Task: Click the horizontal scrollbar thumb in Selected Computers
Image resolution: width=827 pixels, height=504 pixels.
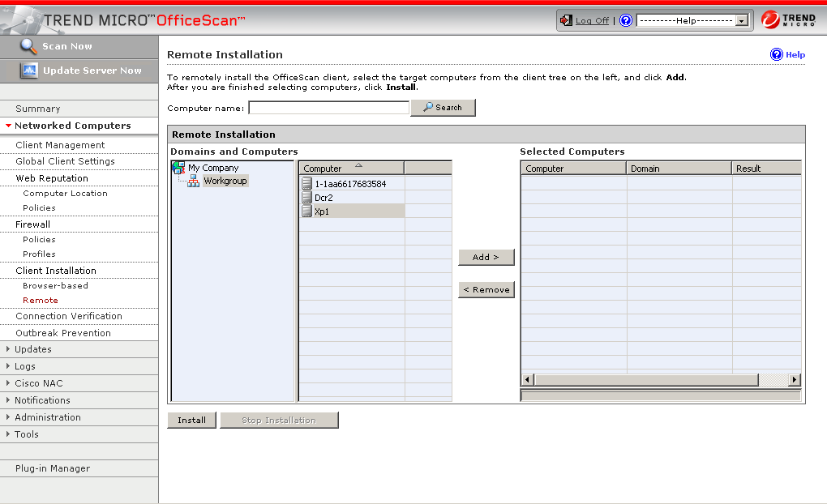Action: click(646, 379)
